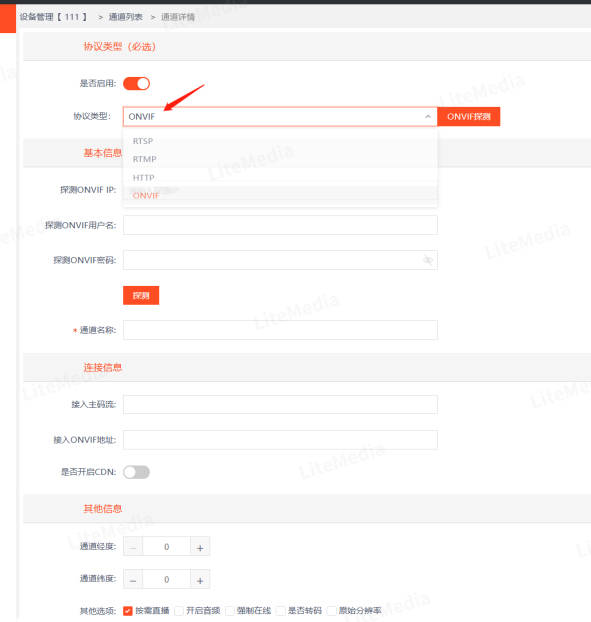Viewport: 591px width, 622px height.
Task: Check the 强制在线 checkbox
Action: click(229, 610)
